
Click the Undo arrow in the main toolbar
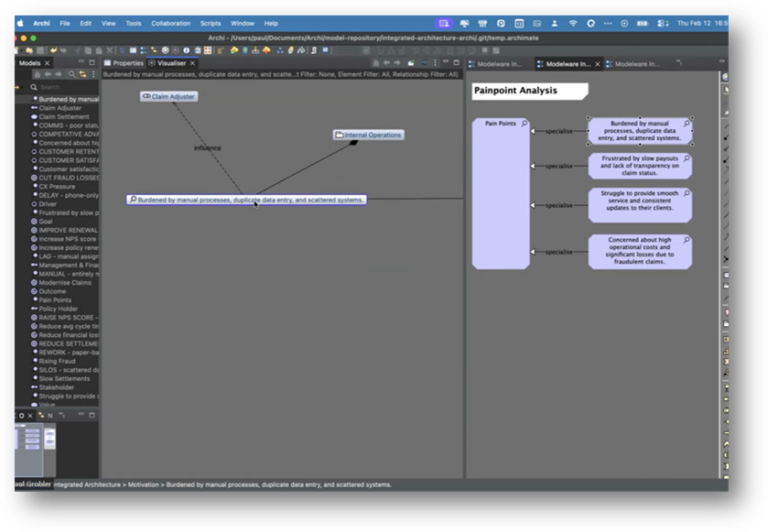pyautogui.click(x=53, y=50)
